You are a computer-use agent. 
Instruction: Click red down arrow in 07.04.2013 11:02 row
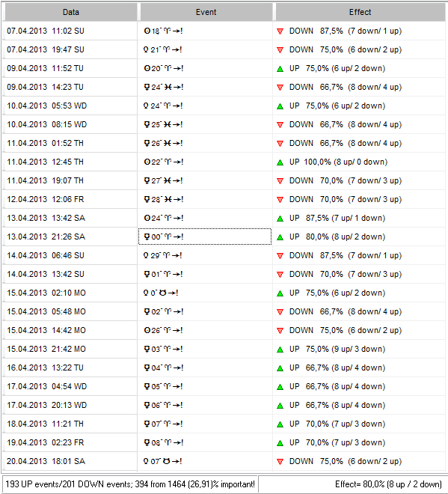(280, 31)
